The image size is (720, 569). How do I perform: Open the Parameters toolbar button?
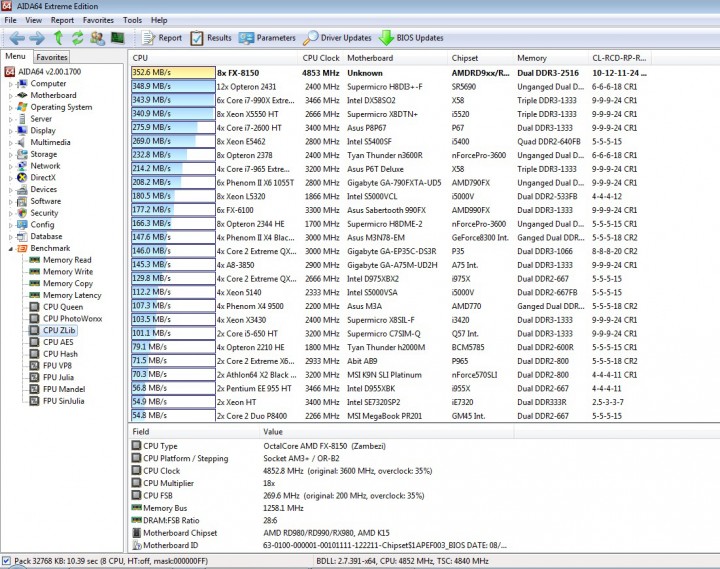pyautogui.click(x=267, y=38)
